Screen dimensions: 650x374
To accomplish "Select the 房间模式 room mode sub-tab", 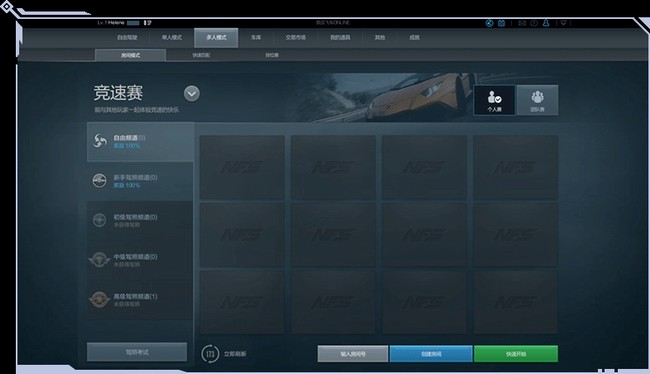I will click(x=131, y=55).
